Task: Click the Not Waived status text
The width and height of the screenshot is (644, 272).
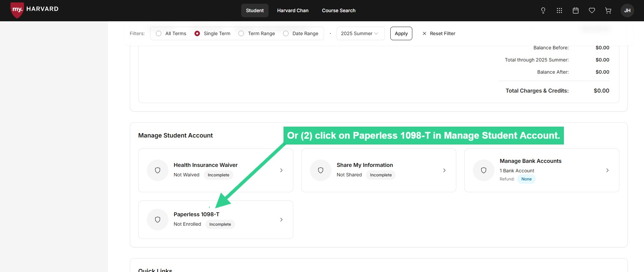Action: click(186, 175)
